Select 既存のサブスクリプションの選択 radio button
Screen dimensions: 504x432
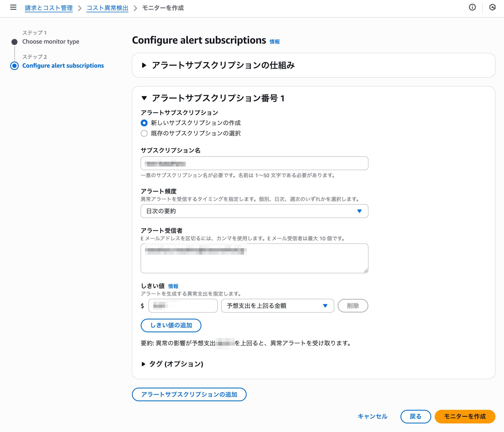point(144,133)
